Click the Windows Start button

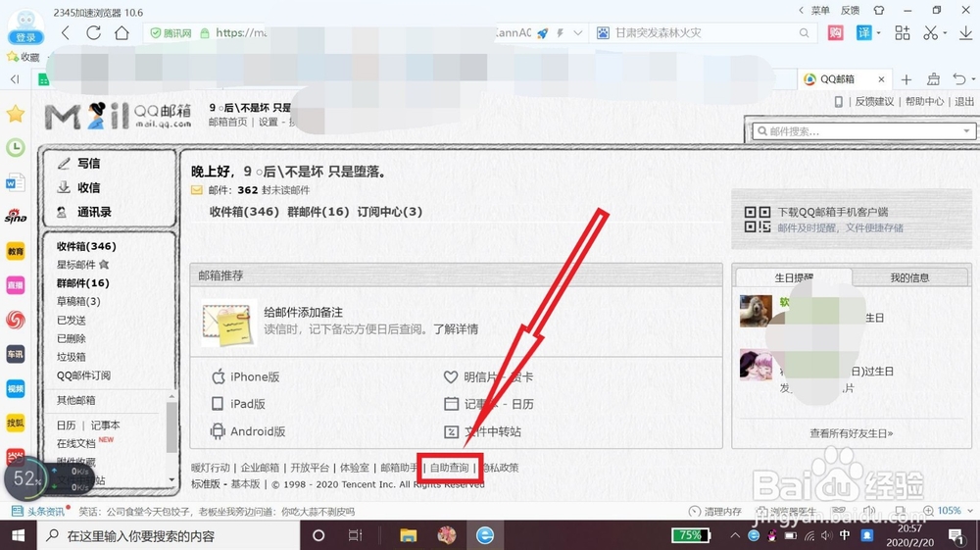click(18, 535)
